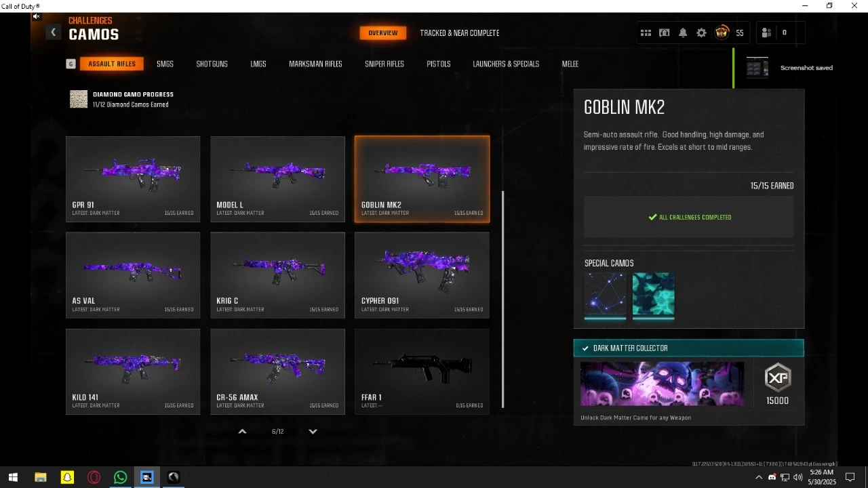Open File Explorer from the taskbar
Screen dimensions: 868x488
[x=40, y=477]
